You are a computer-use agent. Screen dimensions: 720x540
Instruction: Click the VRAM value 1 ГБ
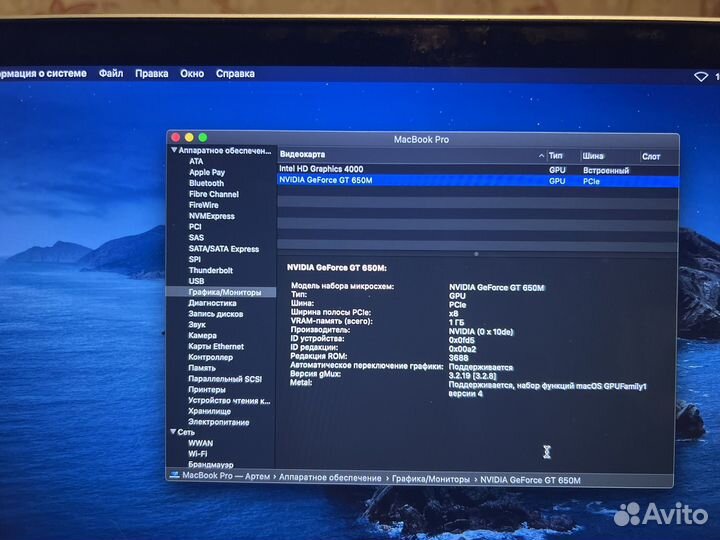tap(456, 322)
